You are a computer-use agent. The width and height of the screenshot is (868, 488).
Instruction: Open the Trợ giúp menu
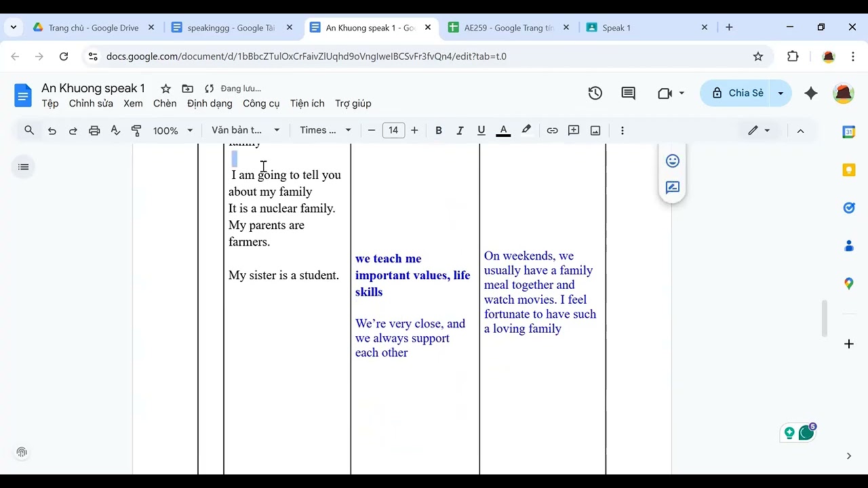353,104
